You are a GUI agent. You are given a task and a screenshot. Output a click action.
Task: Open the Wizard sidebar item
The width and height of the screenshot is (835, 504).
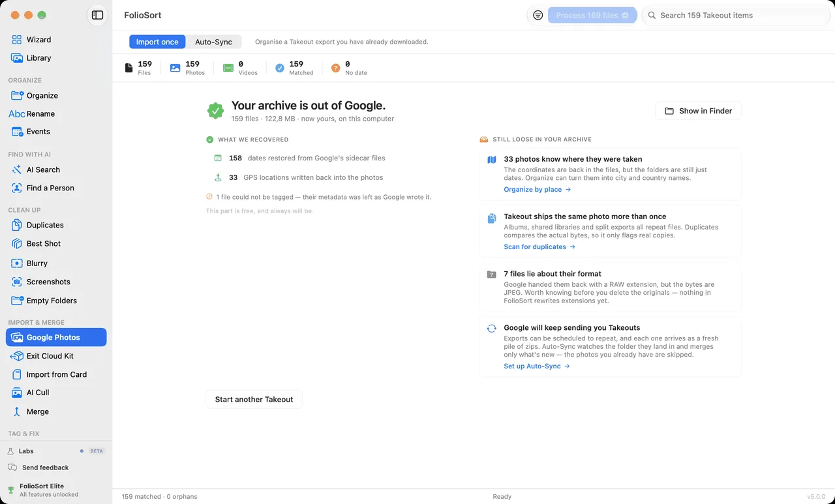[56, 40]
